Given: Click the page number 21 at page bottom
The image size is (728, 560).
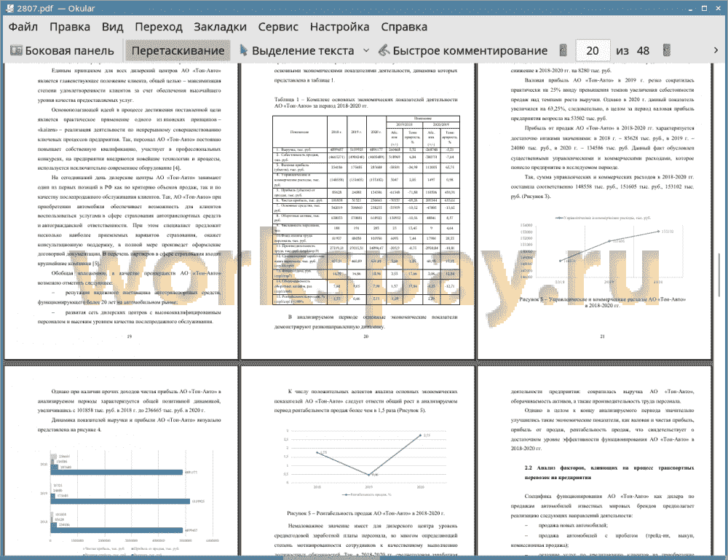Looking at the screenshot, I should pyautogui.click(x=602, y=336).
